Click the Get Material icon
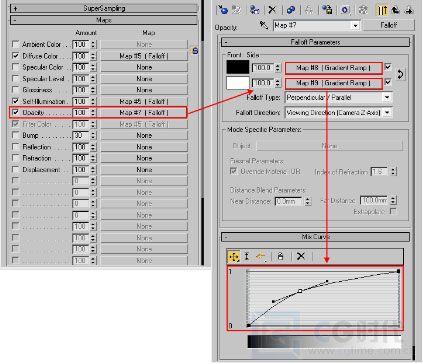The height and width of the screenshot is (364, 423). [x=222, y=10]
